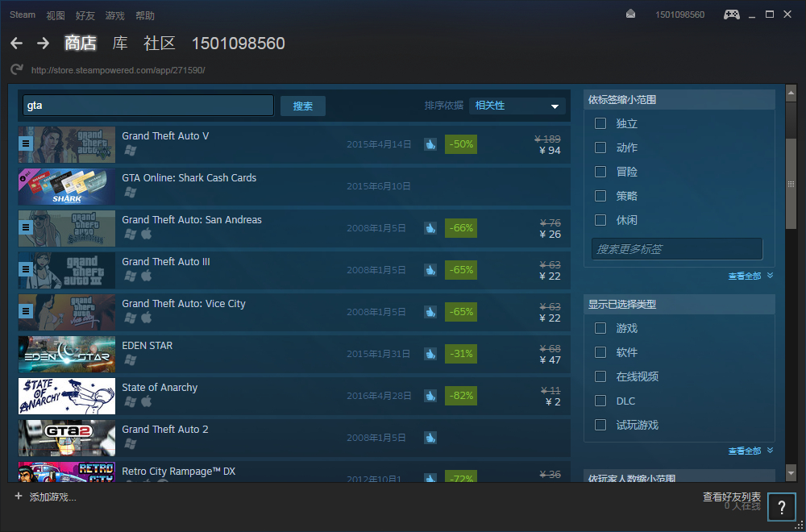Open the 视图 menu
Screen dimensions: 806x532
[x=56, y=15]
